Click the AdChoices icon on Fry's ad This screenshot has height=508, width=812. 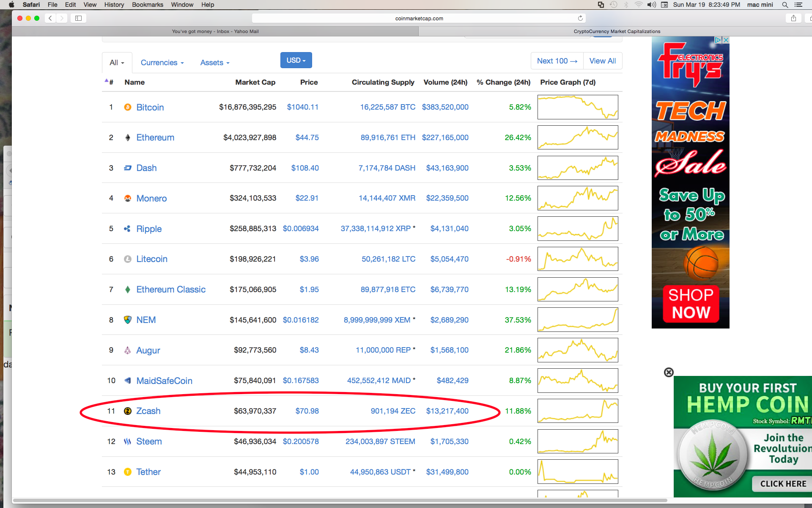718,40
